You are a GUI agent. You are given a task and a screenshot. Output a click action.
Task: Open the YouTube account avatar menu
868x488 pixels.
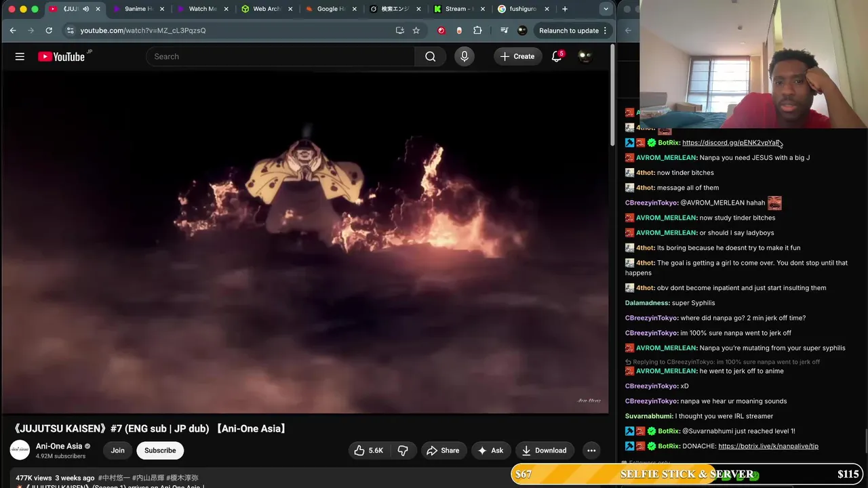pyautogui.click(x=585, y=56)
